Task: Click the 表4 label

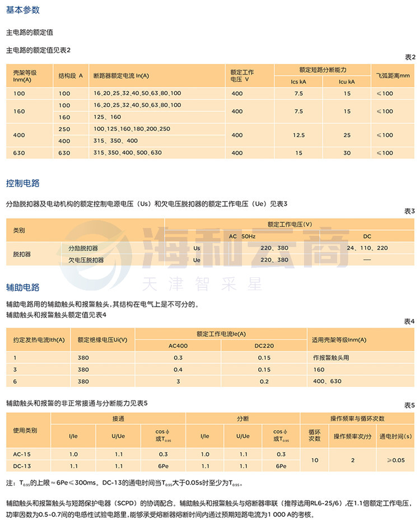Action: [x=409, y=322]
